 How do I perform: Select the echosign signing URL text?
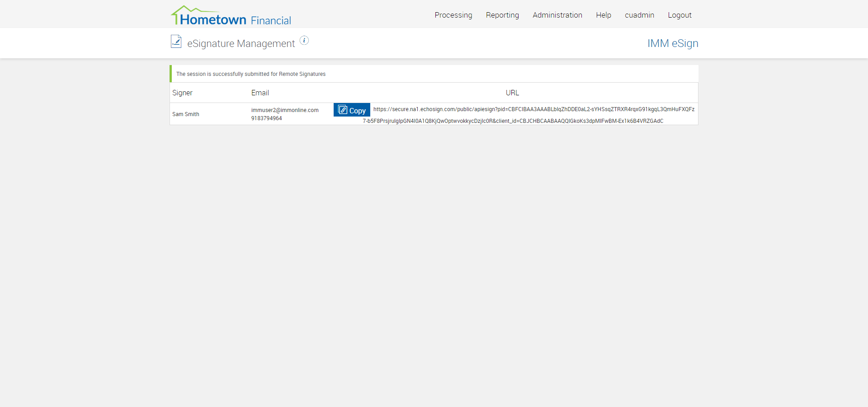(528, 115)
